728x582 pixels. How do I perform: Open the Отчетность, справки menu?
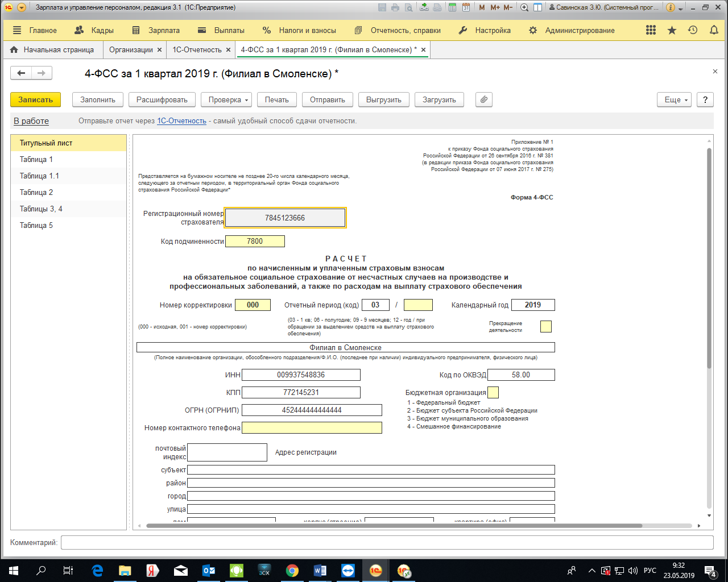398,30
